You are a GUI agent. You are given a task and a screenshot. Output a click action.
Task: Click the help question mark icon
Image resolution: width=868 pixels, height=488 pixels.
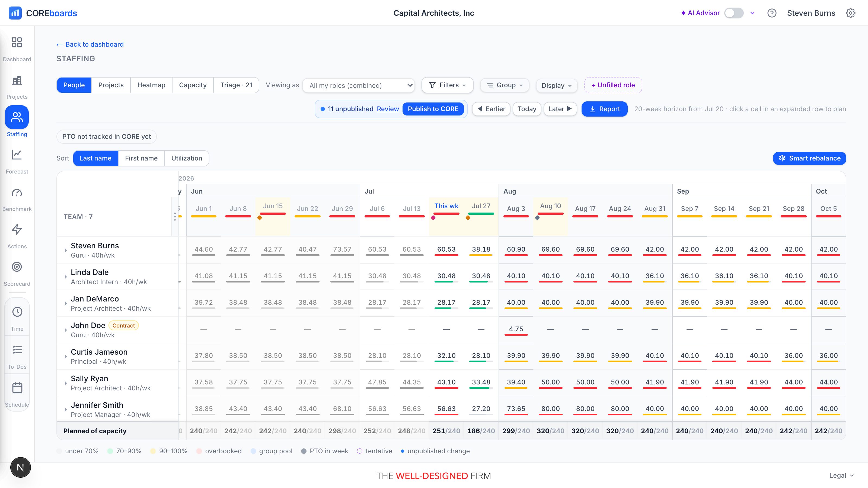tap(772, 13)
